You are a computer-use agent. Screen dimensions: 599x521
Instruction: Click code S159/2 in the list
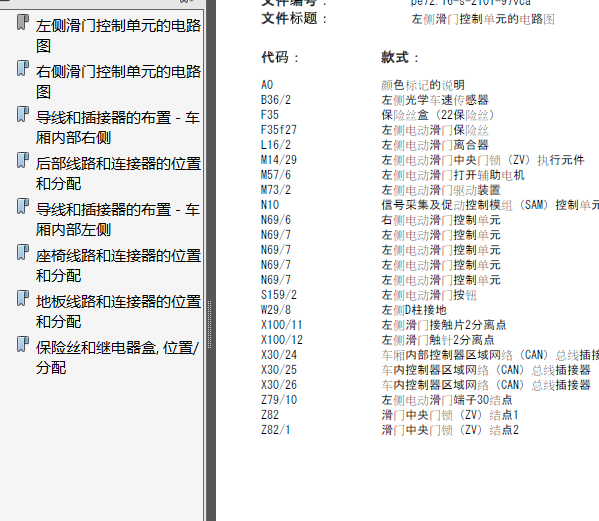coord(279,295)
